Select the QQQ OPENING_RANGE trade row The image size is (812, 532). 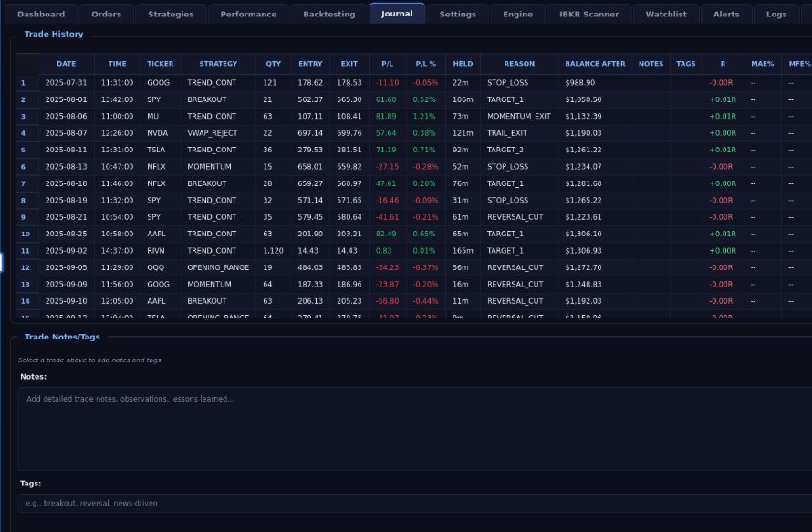pos(414,267)
